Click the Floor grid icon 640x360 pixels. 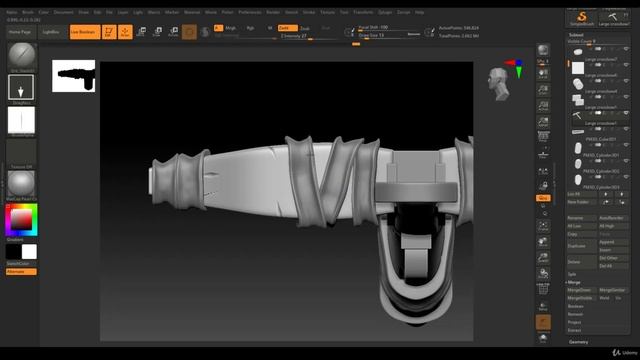(x=543, y=154)
